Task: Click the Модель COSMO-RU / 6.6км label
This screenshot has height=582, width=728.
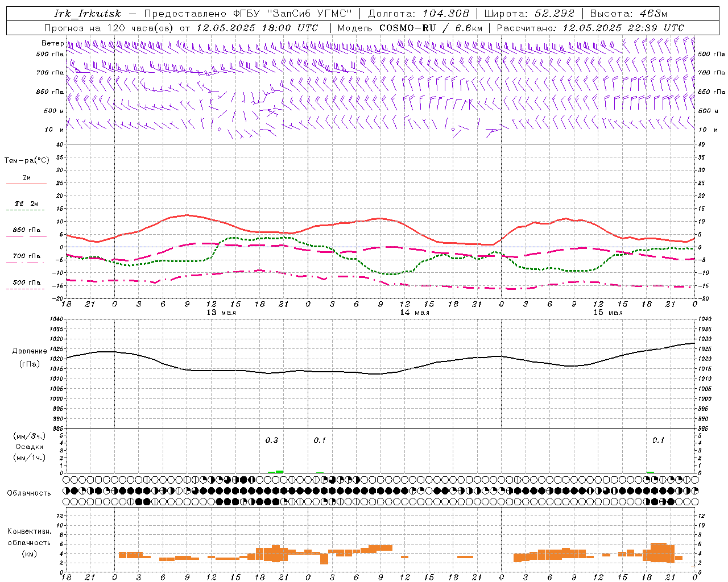Action: click(x=410, y=28)
